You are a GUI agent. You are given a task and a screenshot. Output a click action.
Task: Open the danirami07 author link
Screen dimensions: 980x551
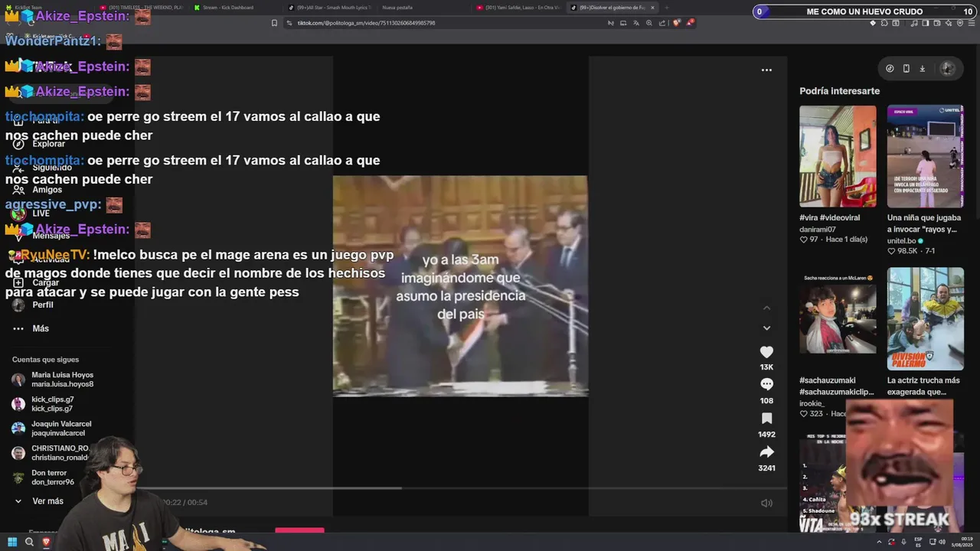pyautogui.click(x=818, y=230)
